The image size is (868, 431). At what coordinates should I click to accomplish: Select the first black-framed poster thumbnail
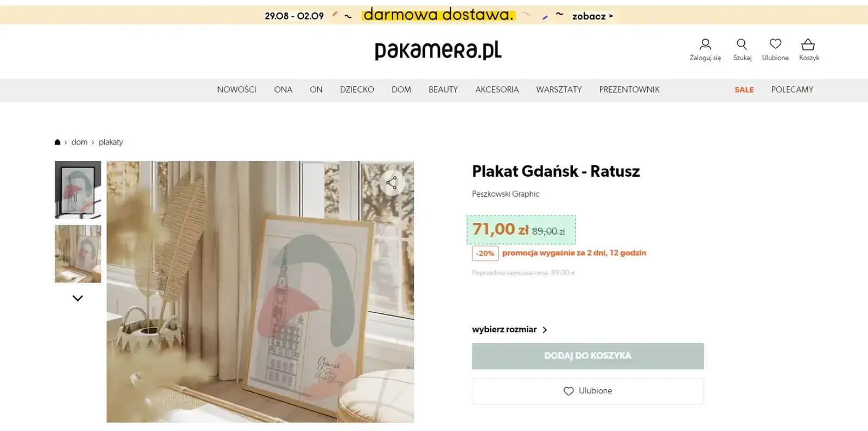(78, 190)
